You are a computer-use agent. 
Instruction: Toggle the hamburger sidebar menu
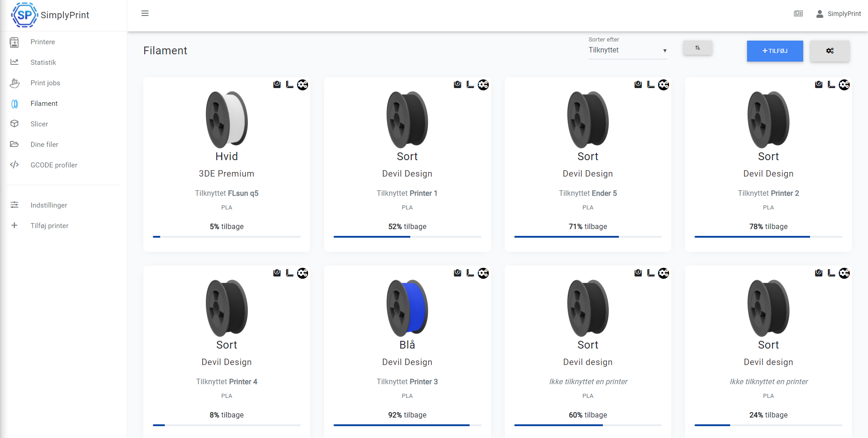(x=145, y=13)
